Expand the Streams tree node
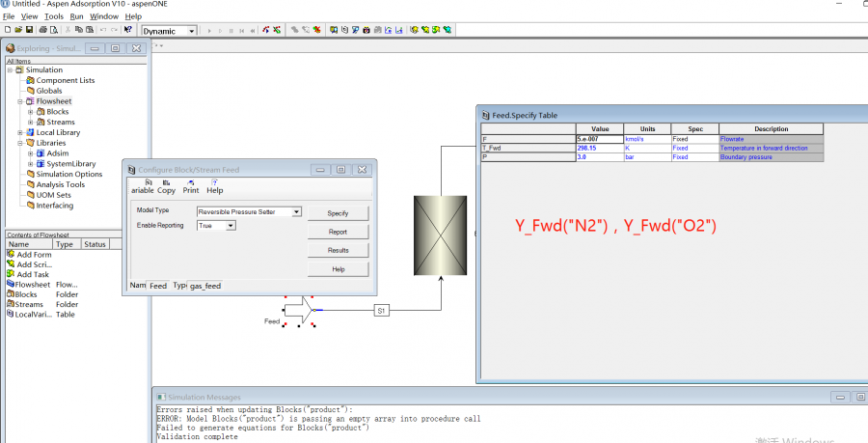Viewport: 868px width, 443px height. click(31, 123)
